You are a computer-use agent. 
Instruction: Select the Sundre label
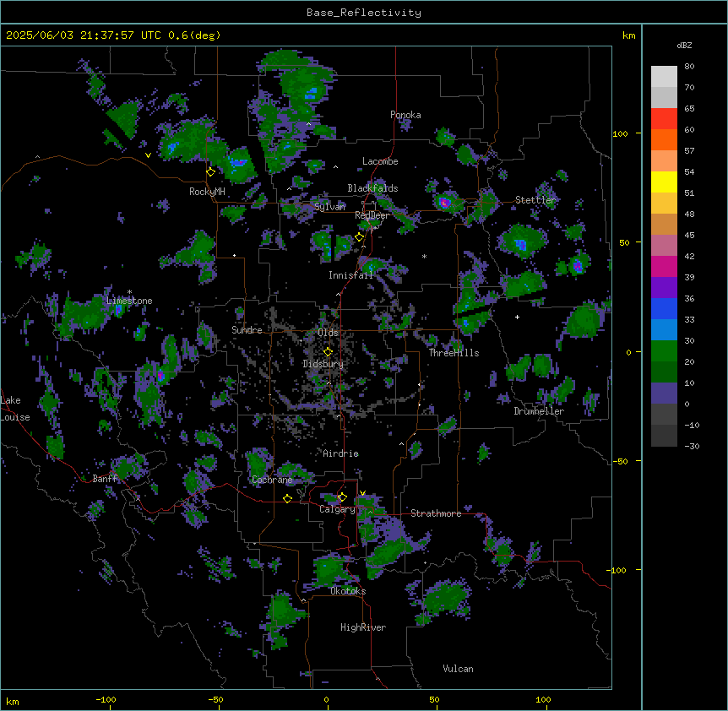click(247, 330)
